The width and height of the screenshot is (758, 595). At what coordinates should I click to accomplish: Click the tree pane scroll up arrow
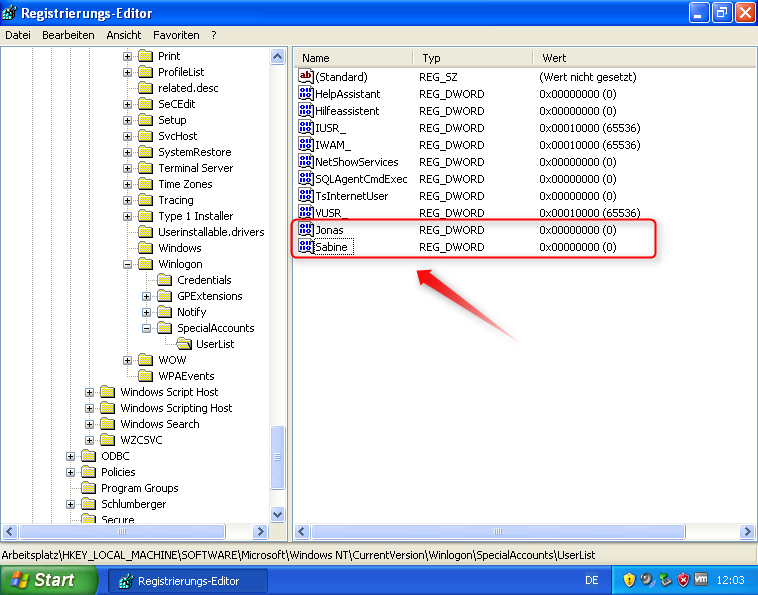(x=277, y=57)
